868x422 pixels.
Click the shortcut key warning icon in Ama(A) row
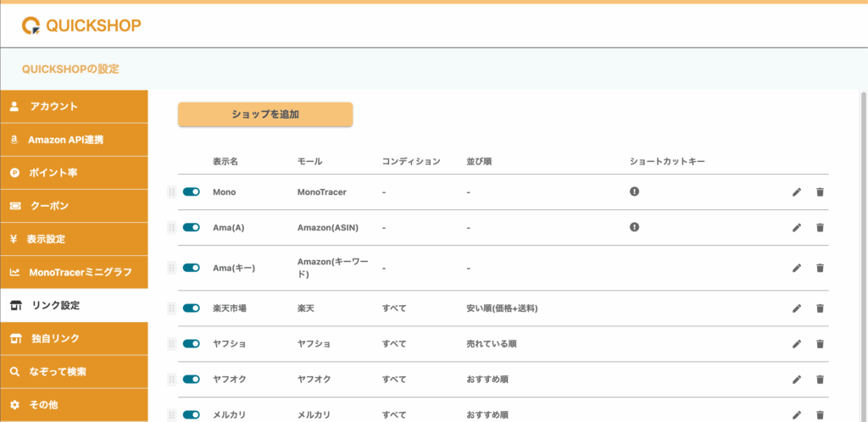(x=634, y=226)
